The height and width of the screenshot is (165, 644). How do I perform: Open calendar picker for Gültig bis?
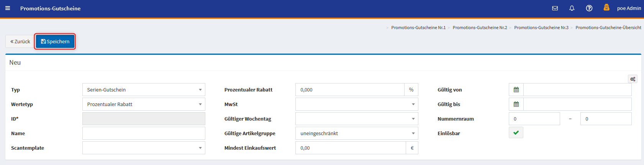click(516, 104)
